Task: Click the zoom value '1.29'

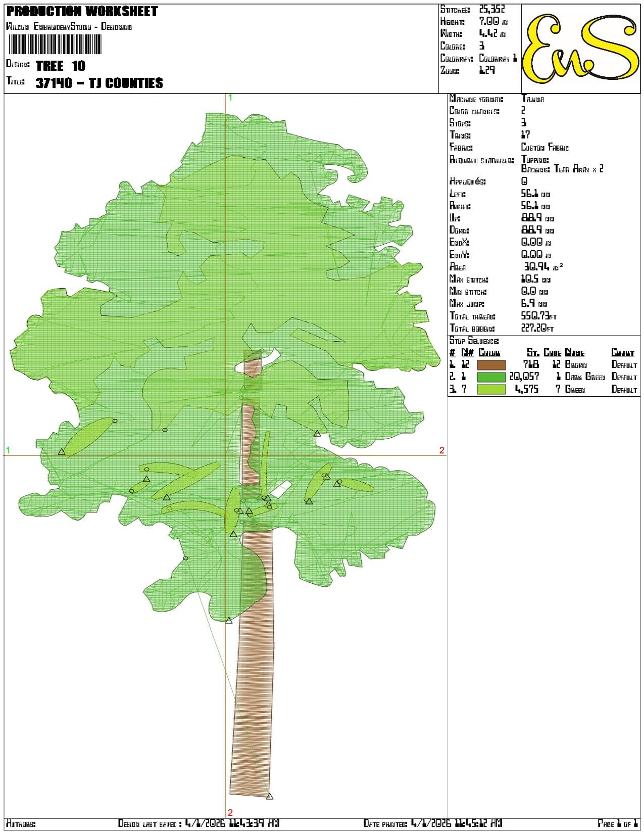Action: tap(487, 70)
